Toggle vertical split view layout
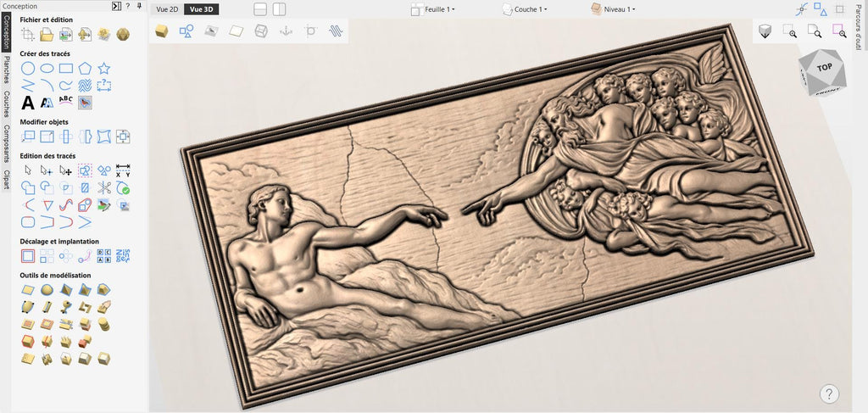The width and height of the screenshot is (868, 413). click(x=280, y=9)
